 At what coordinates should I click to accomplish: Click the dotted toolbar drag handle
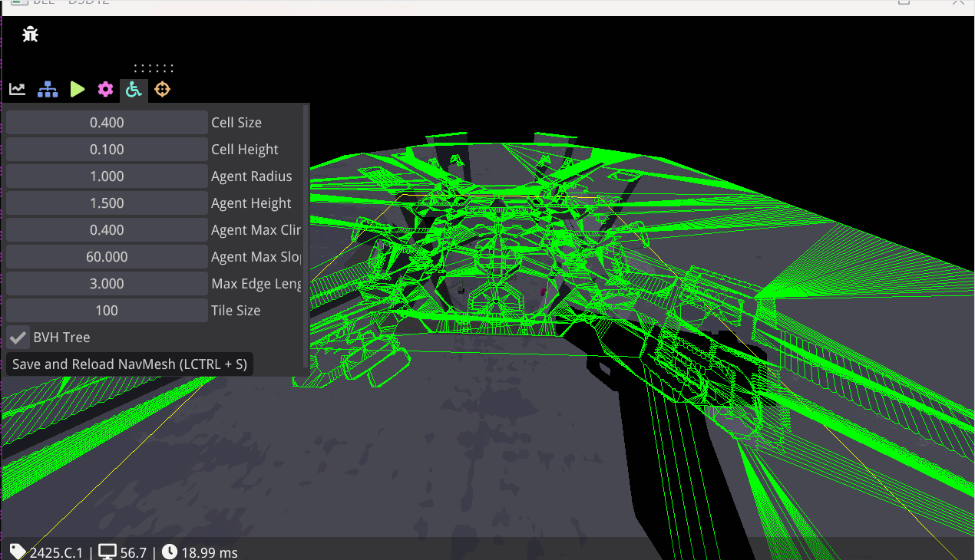[153, 67]
